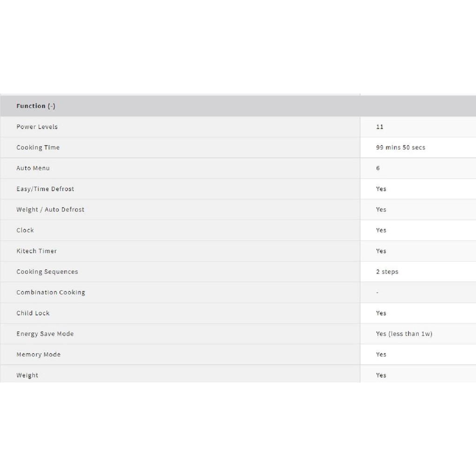Select the Auto Menu value 6

pyautogui.click(x=378, y=168)
